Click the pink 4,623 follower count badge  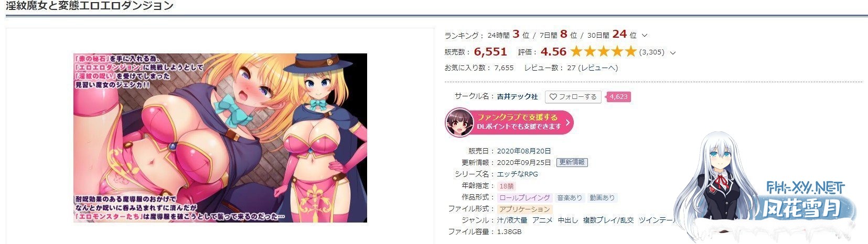(x=618, y=97)
